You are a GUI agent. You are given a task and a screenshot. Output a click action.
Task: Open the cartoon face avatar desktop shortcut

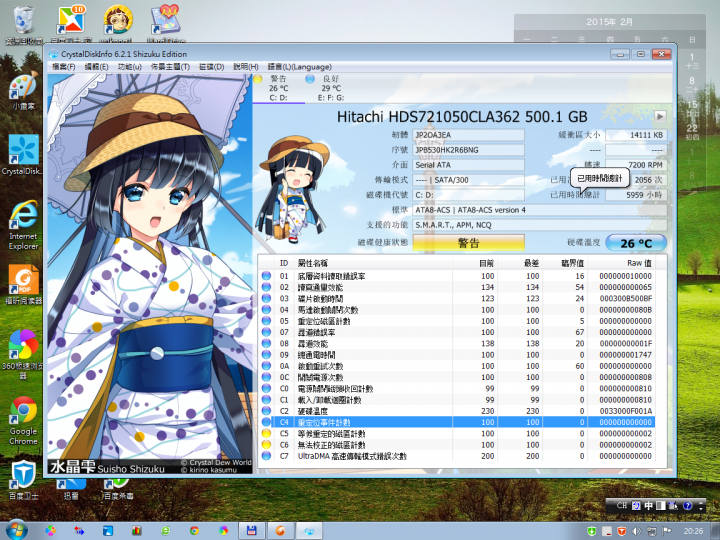(x=118, y=24)
